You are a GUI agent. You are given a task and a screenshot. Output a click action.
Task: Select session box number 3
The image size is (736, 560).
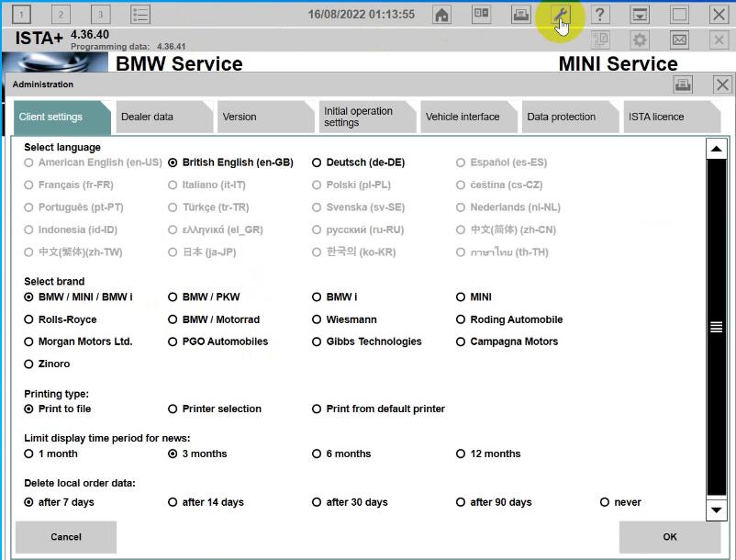pos(100,15)
